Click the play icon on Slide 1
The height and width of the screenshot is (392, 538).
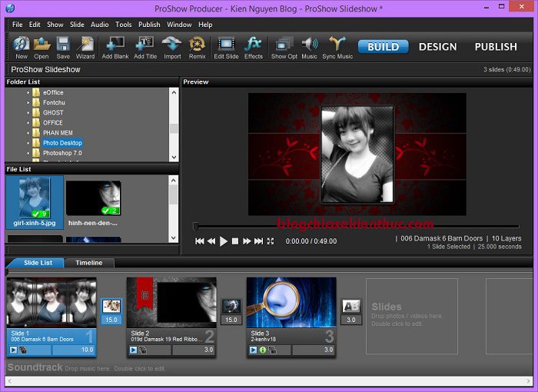[x=13, y=350]
